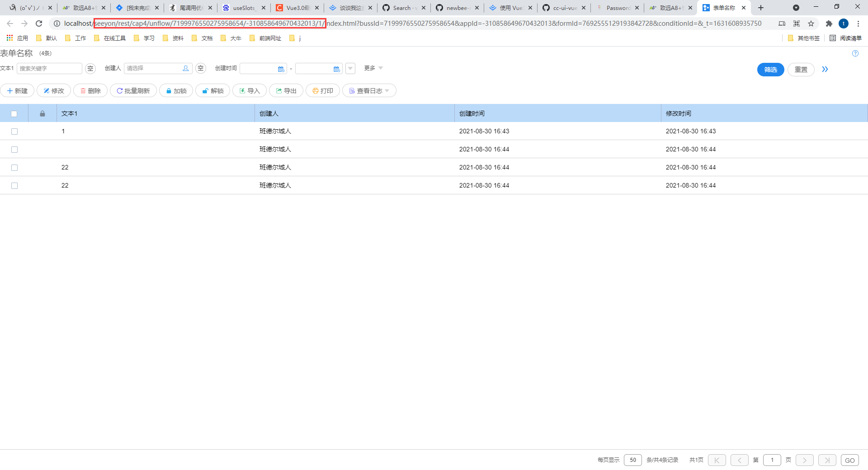868x470 pixels.
Task: Open the date range preset dropdown arrow
Action: 350,69
